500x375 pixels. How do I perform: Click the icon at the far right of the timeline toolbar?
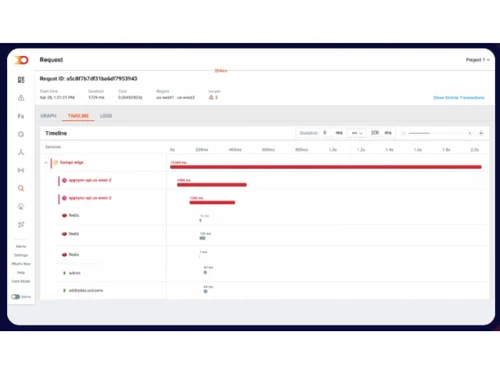pos(481,133)
